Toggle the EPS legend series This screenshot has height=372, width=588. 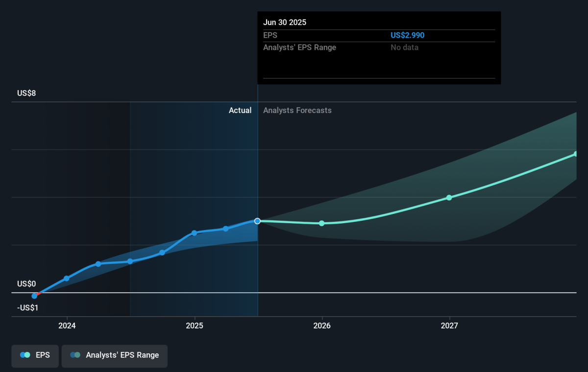35,355
